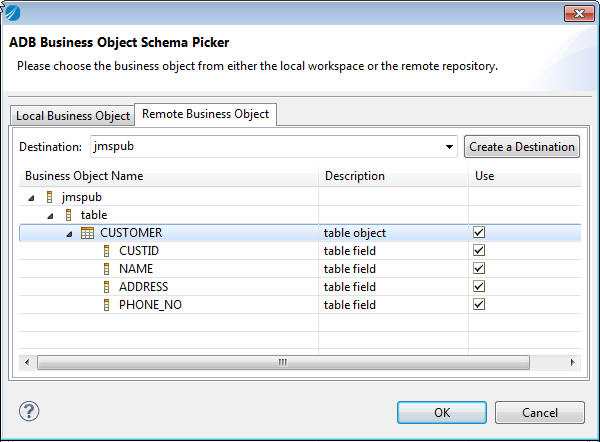
Task: Switch to Local Business Object tab
Action: pos(73,115)
